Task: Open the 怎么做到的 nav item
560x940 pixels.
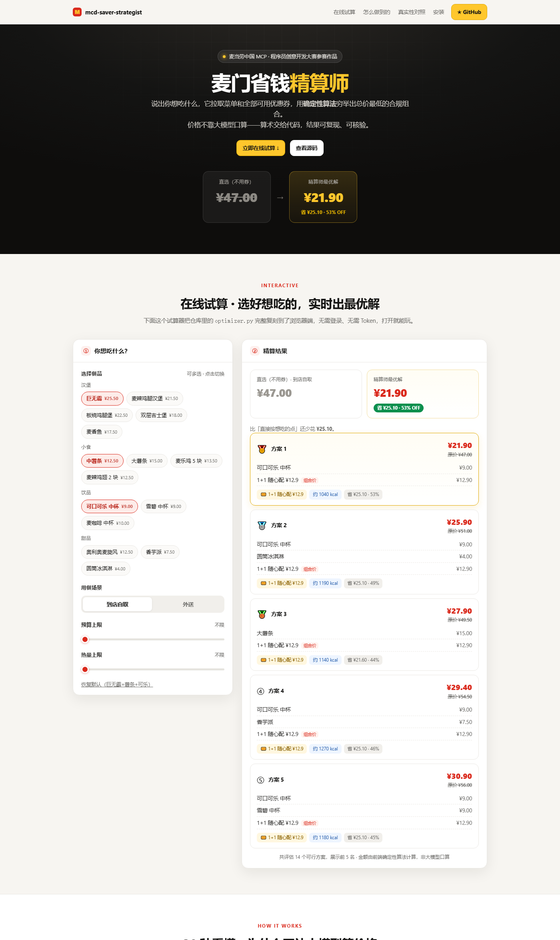Action: pyautogui.click(x=376, y=12)
